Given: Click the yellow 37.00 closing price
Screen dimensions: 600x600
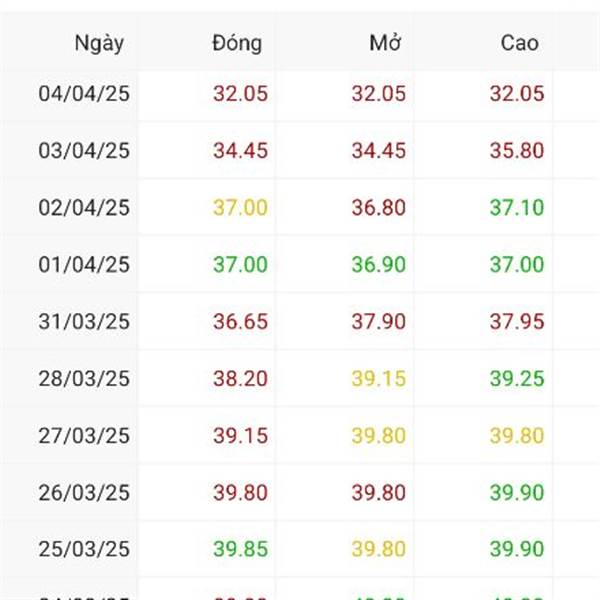Looking at the screenshot, I should click(240, 208).
